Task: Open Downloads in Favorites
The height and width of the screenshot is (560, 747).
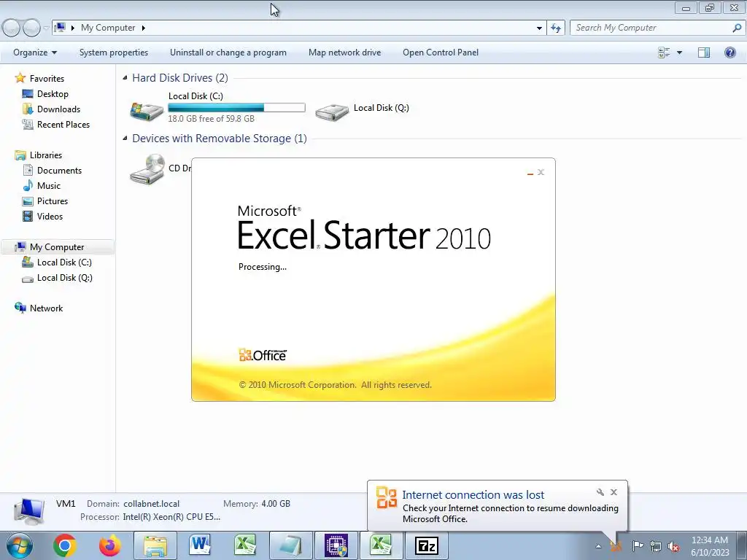Action: (58, 109)
